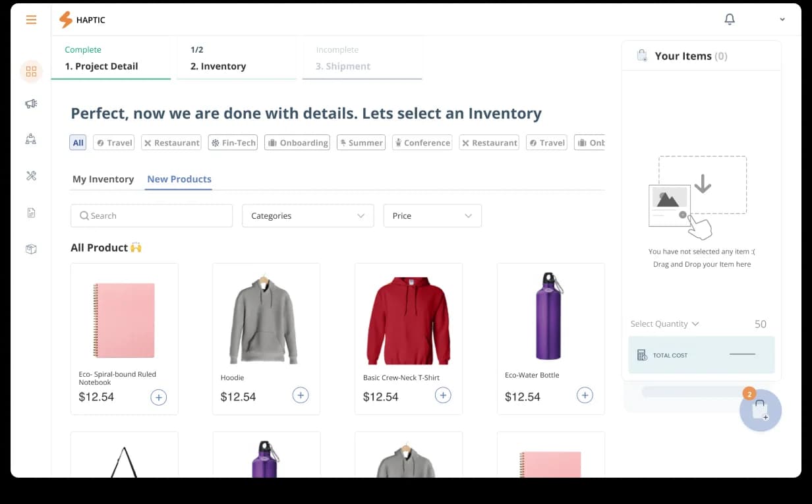The height and width of the screenshot is (504, 812).
Task: Add Eco-Spiral-bound Ruled Notebook with plus icon
Action: (159, 397)
